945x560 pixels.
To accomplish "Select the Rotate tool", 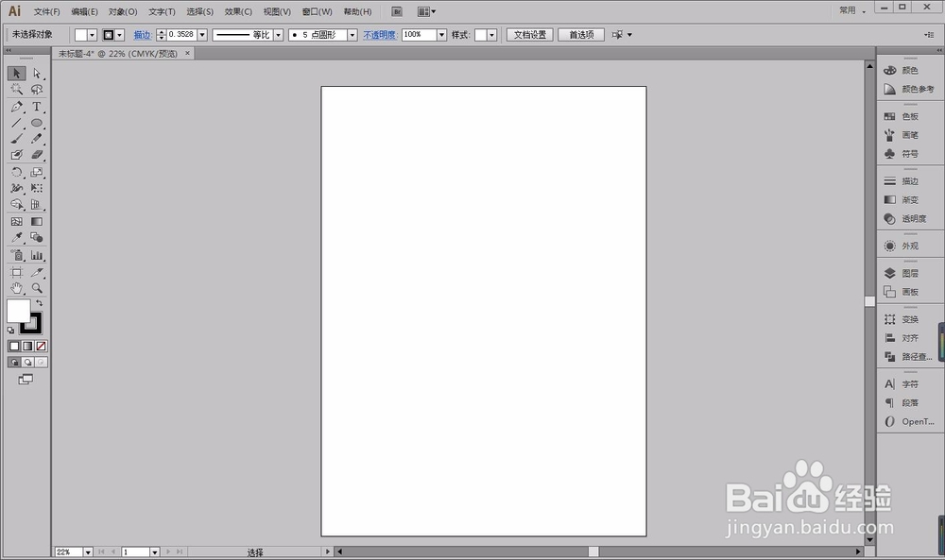I will [x=16, y=172].
